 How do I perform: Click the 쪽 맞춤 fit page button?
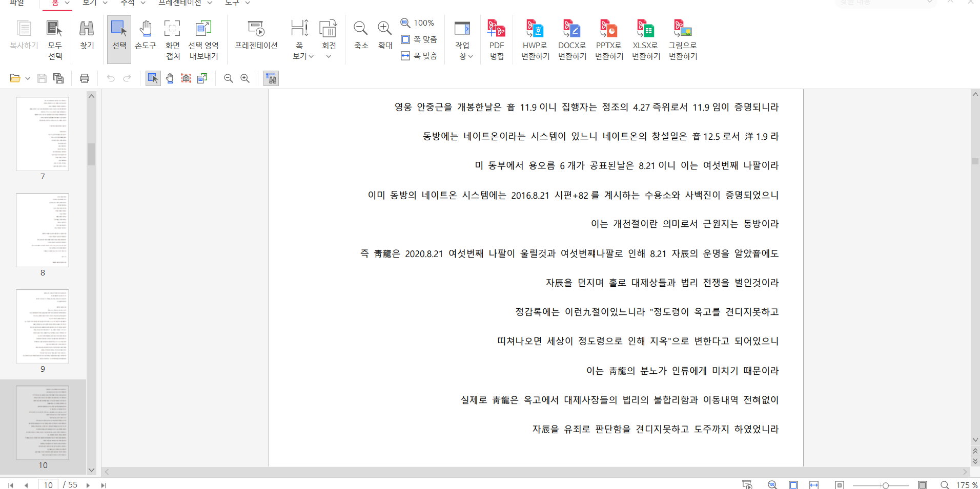coord(419,39)
